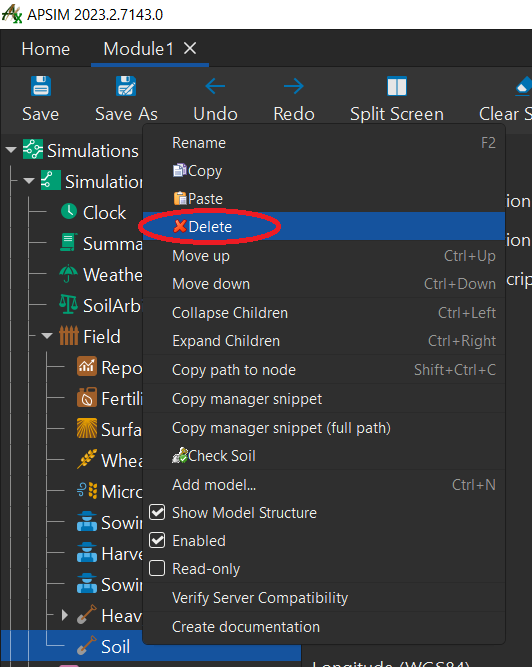Uncheck the Enabled checkbox

click(x=157, y=540)
